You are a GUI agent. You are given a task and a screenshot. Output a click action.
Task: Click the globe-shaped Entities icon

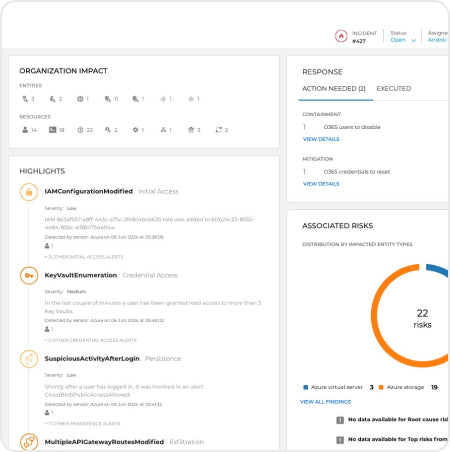[x=80, y=99]
